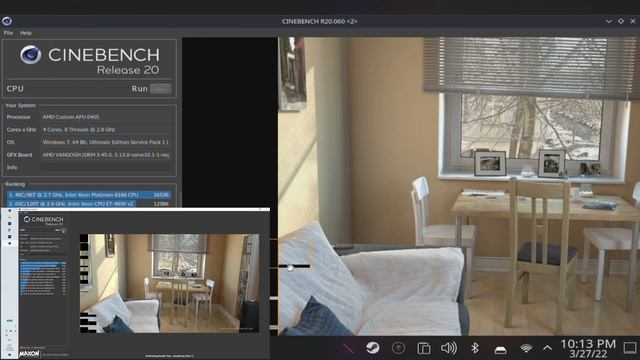
Task: Click the Cinebench Release 20 logo
Action: tap(90, 60)
